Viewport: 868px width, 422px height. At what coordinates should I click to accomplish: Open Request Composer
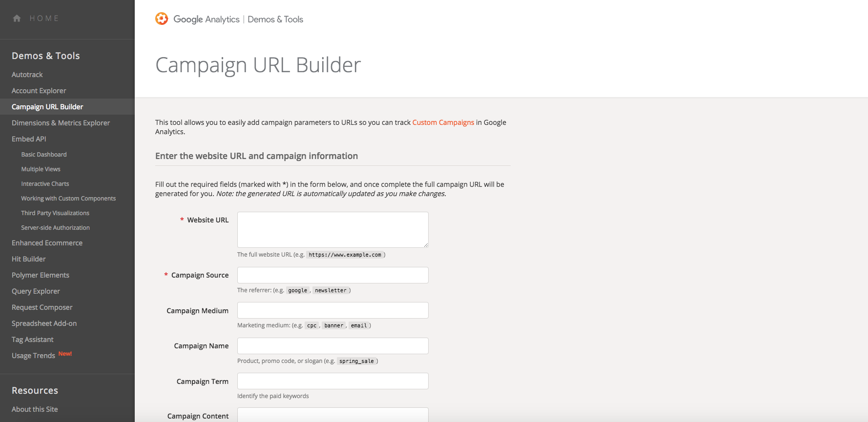[x=42, y=307]
